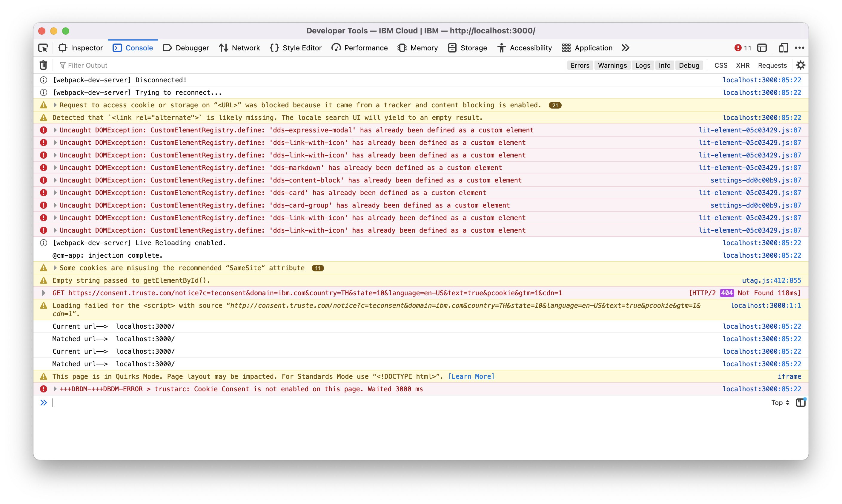Click the Learn More link in Quirks Mode warning
The width and height of the screenshot is (842, 504).
coord(471,376)
